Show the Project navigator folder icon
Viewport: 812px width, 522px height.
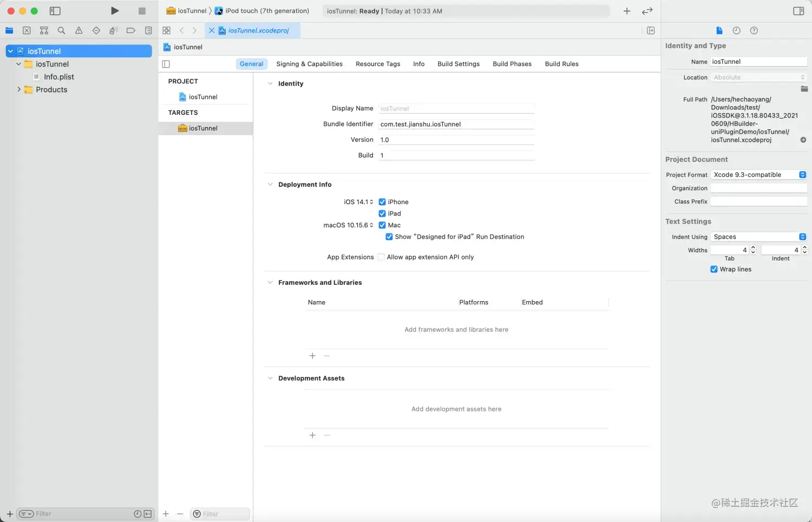click(9, 30)
